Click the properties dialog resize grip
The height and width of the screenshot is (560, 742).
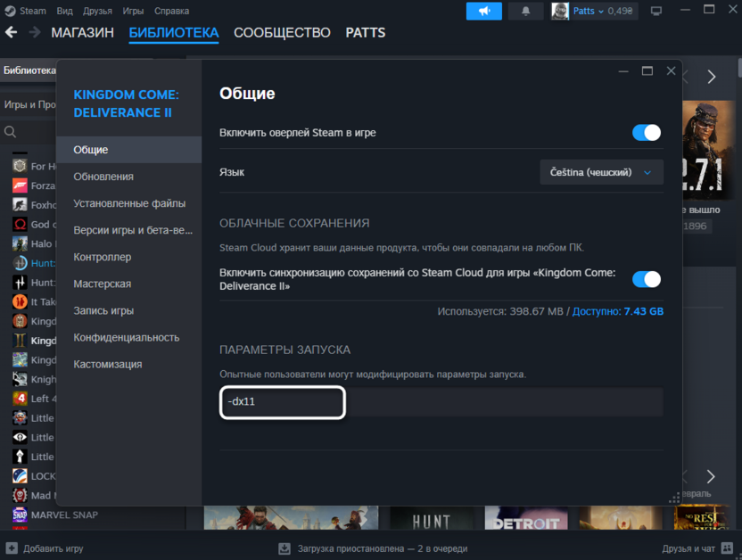(674, 498)
